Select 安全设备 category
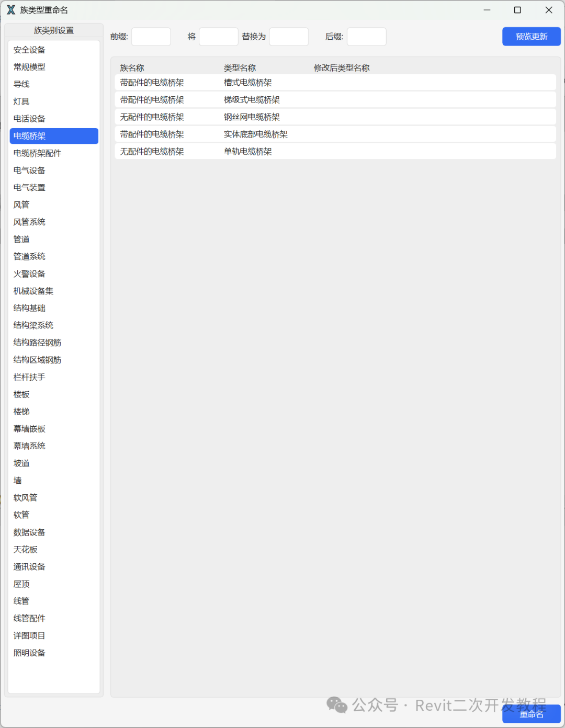 tap(54, 50)
